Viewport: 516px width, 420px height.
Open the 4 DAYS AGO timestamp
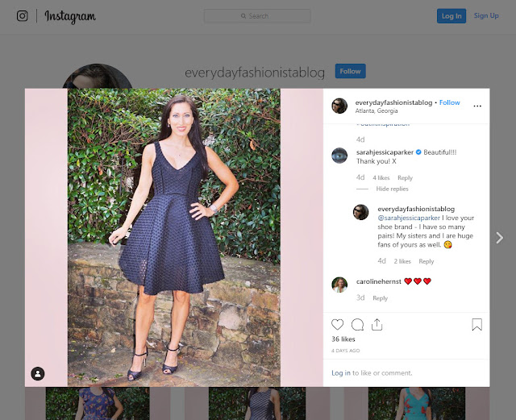pyautogui.click(x=346, y=351)
